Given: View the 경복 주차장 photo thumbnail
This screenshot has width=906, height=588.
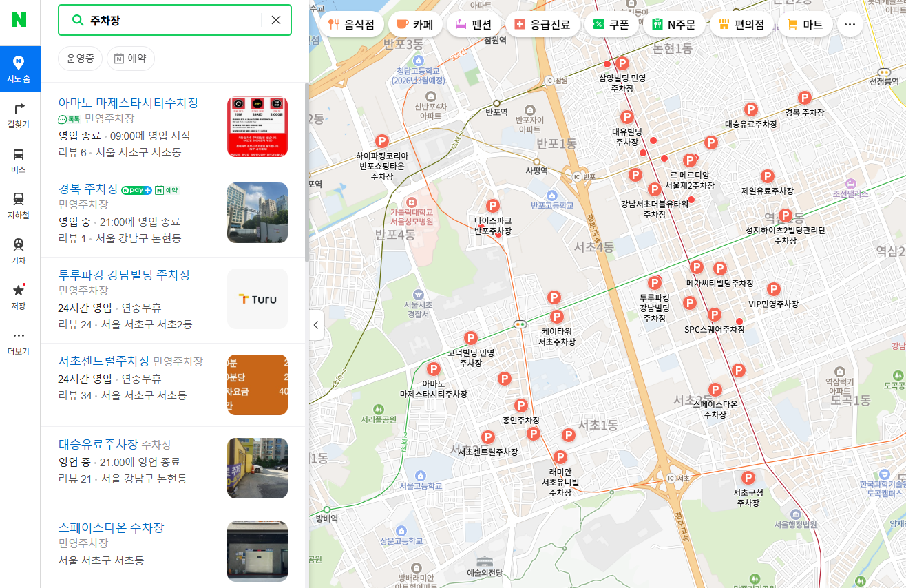Looking at the screenshot, I should (257, 212).
